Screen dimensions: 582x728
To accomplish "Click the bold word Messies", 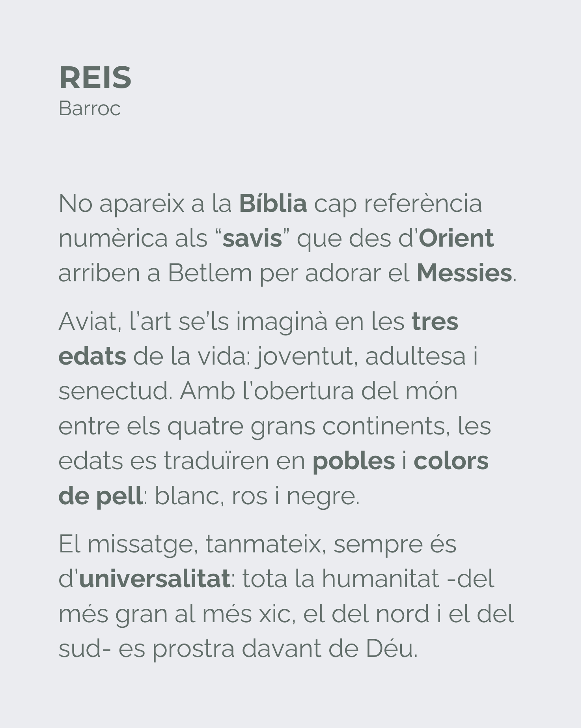I will pos(464,273).
